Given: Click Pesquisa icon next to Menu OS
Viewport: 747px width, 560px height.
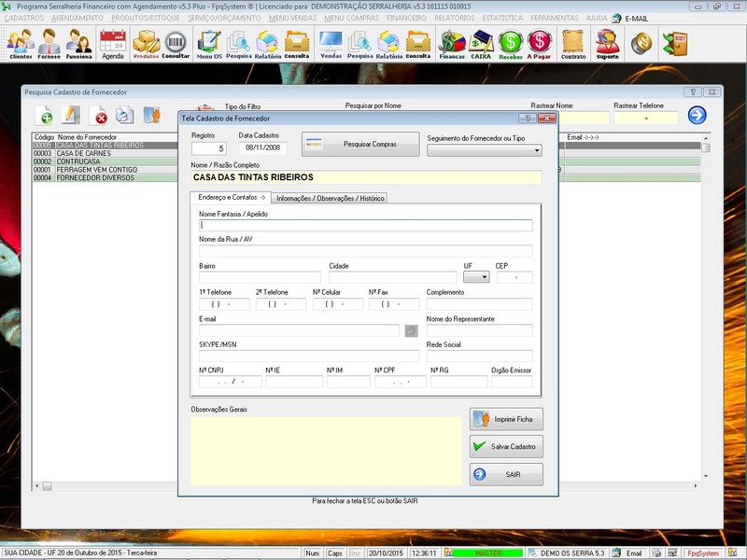Looking at the screenshot, I should click(x=239, y=44).
